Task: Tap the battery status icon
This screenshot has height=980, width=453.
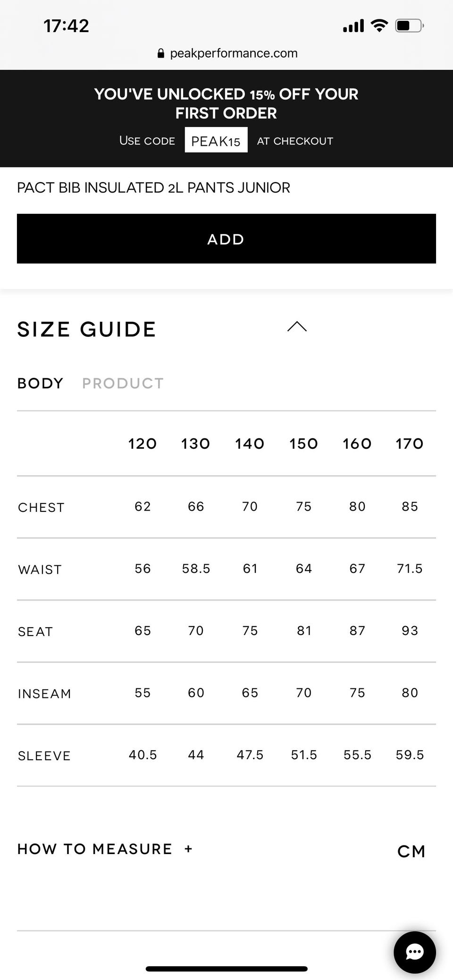Action: pyautogui.click(x=409, y=25)
